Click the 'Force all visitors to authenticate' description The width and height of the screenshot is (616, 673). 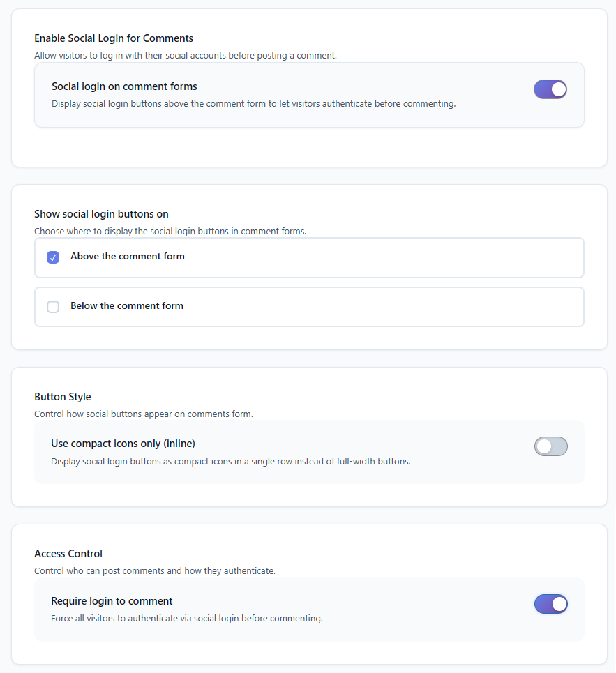(x=187, y=618)
